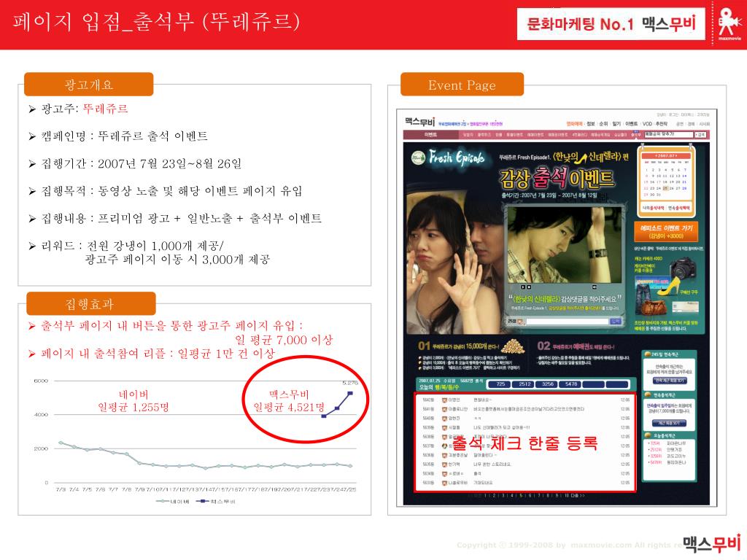The height and width of the screenshot is (560, 747).
Task: Click the 맥스무비 legend entry below chart
Action: pos(216,502)
